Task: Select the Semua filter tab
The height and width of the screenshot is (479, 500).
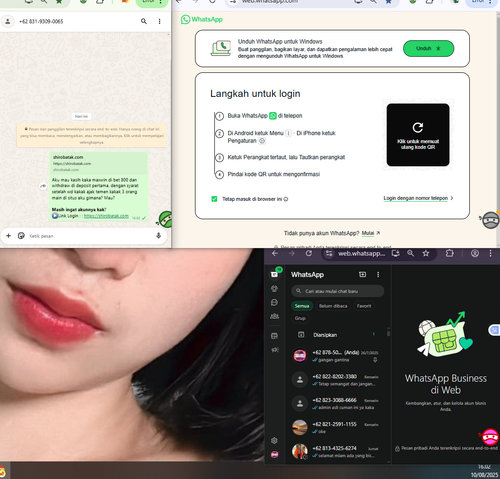Action: 302,306
